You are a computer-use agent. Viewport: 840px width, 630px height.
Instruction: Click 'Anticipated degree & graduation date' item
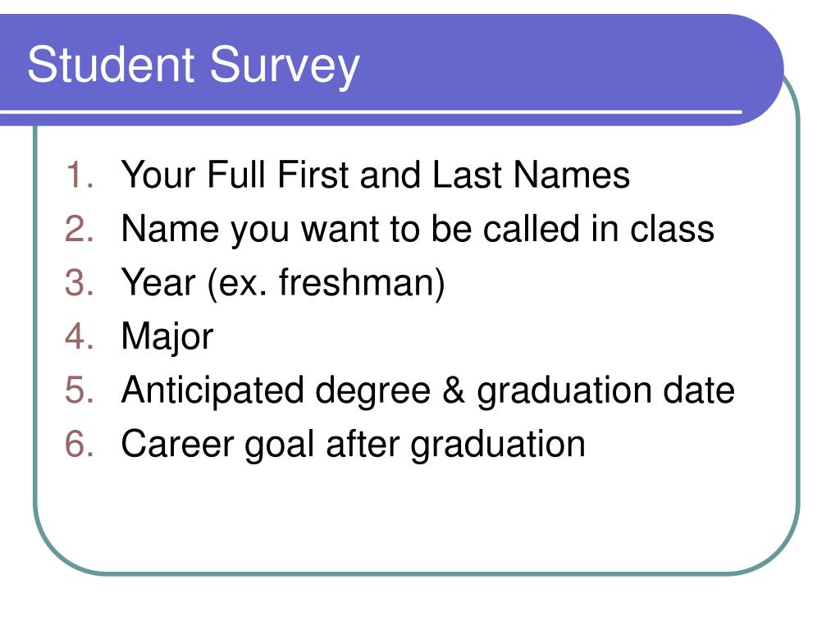tap(428, 391)
